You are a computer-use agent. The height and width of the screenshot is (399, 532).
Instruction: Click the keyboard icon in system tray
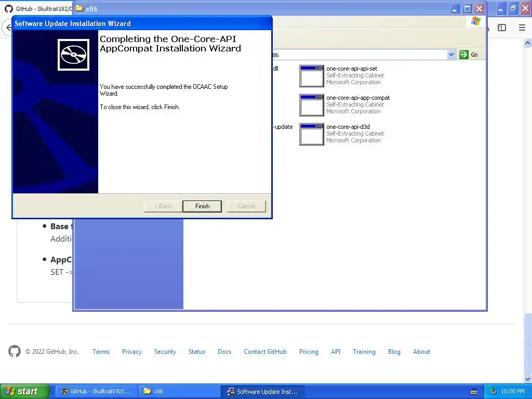[474, 392]
